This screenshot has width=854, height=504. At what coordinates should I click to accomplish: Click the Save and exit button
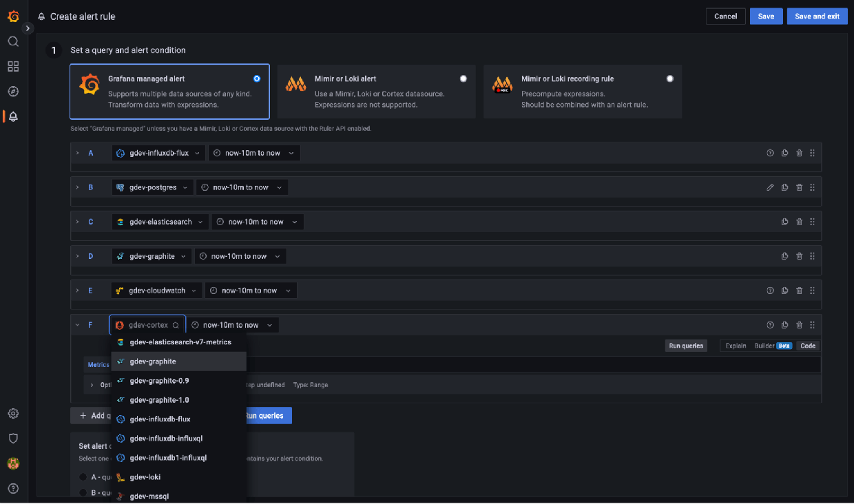(817, 15)
